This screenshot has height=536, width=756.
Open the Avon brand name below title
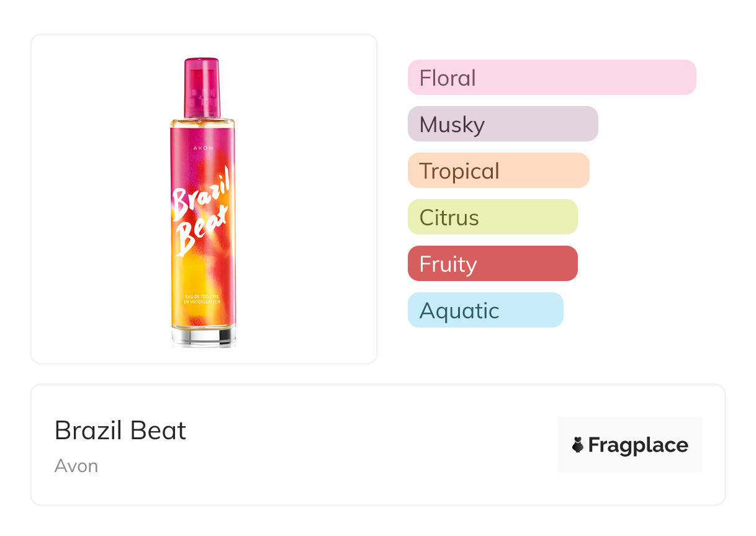tap(76, 466)
